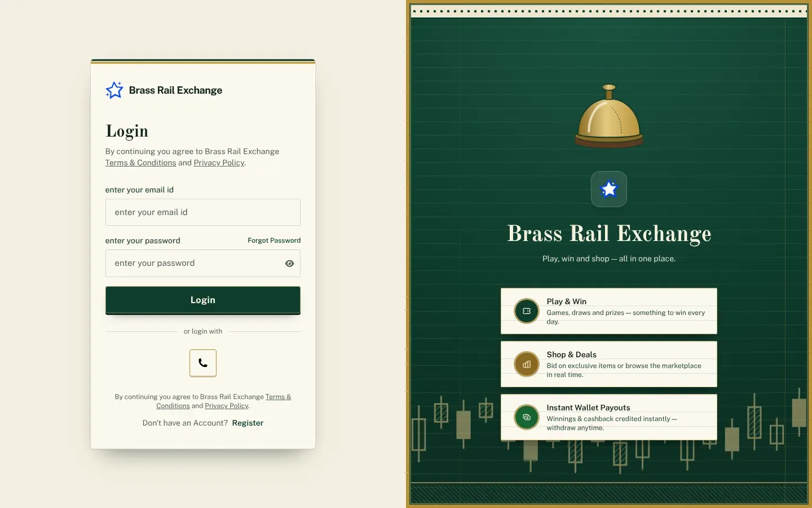Click the large 'Brass Rail Exchange' title
The height and width of the screenshot is (508, 812).
609,234
